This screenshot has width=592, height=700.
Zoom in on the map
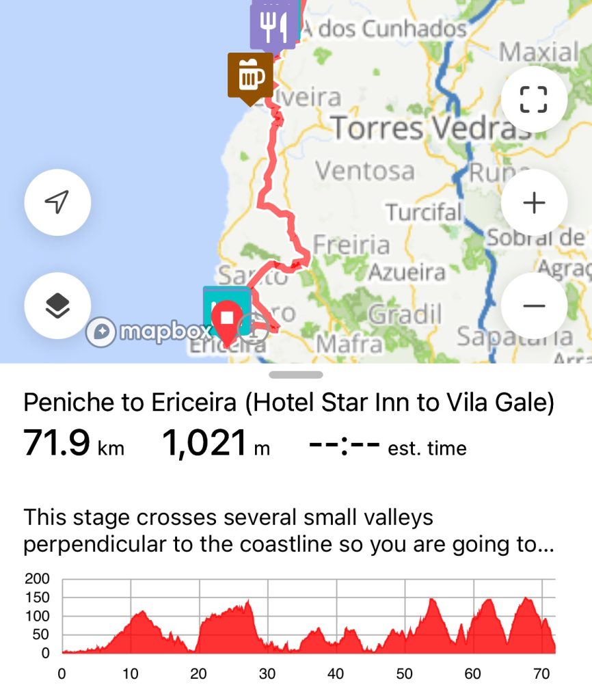(x=533, y=203)
